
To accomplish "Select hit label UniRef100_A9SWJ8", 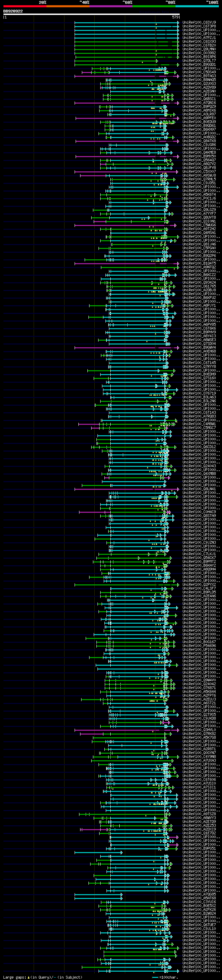I will pyautogui.click(x=199, y=175).
